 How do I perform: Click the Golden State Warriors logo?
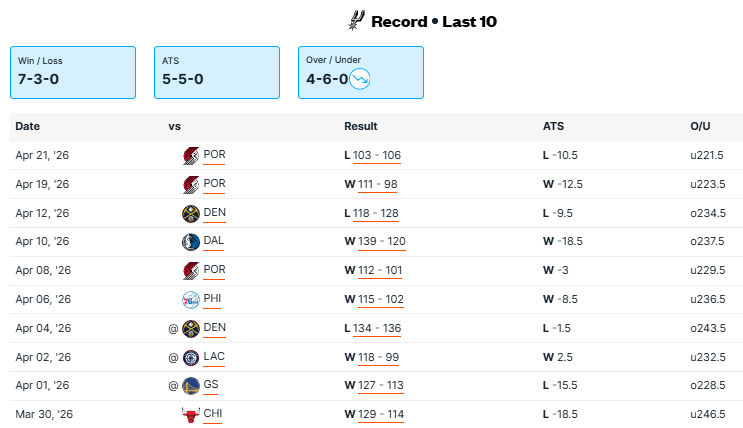(x=191, y=386)
